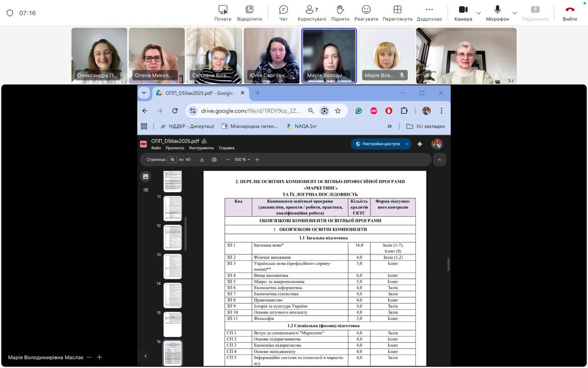588x368 pixels.
Task: Toggle the thumbnail sidebar view button
Action: click(x=146, y=176)
